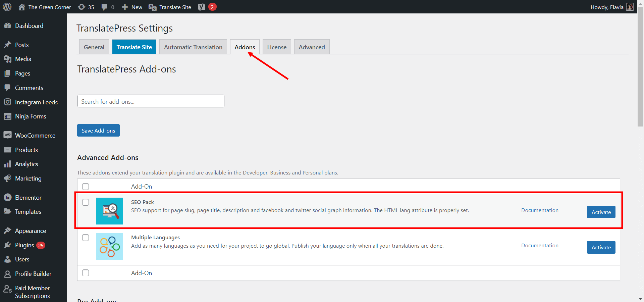The height and width of the screenshot is (302, 644).
Task: Check the Multiple Languages checkbox
Action: pyautogui.click(x=86, y=238)
